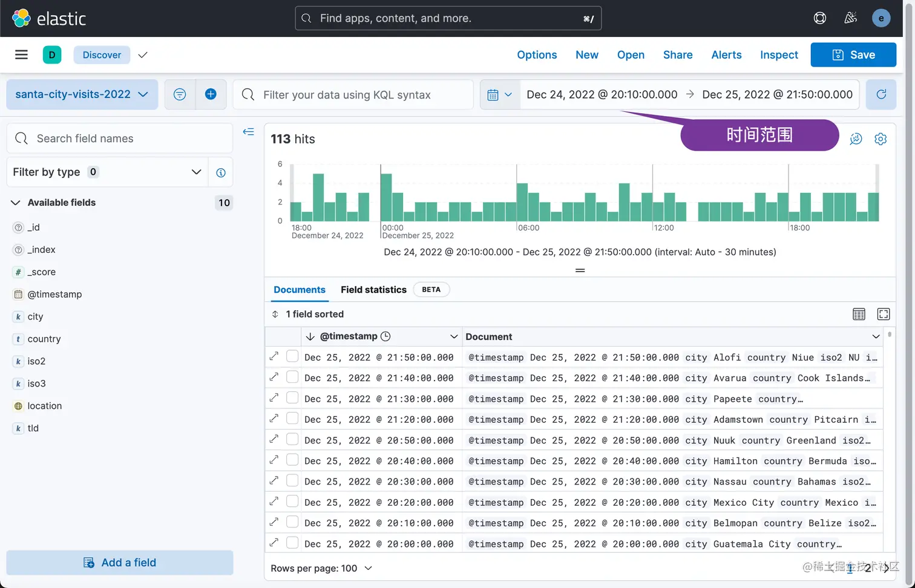Click location geo-point field icon

(x=18, y=406)
